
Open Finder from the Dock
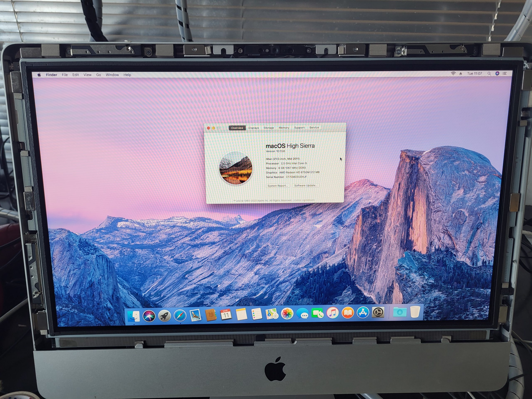[133, 316]
